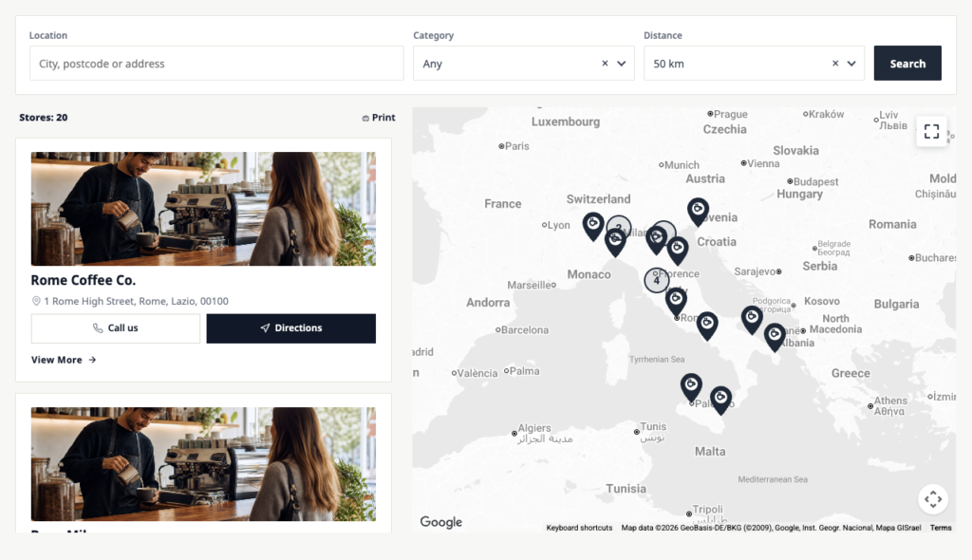
Task: Open the Rome Coffee Co. store photo
Action: 203,209
